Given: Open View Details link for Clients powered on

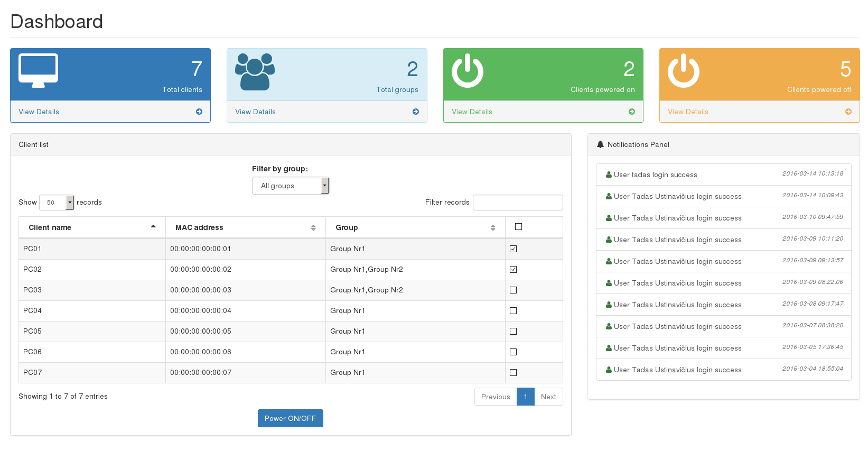Looking at the screenshot, I should 472,112.
